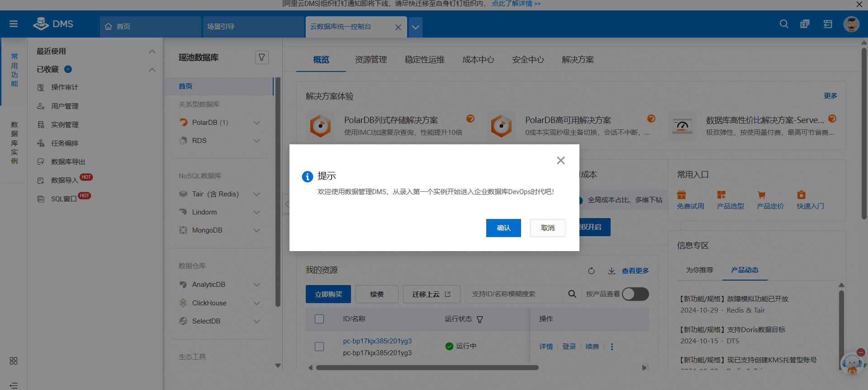The width and height of the screenshot is (868, 390).
Task: Switch to 为你推荐 tab
Action: pyautogui.click(x=699, y=270)
